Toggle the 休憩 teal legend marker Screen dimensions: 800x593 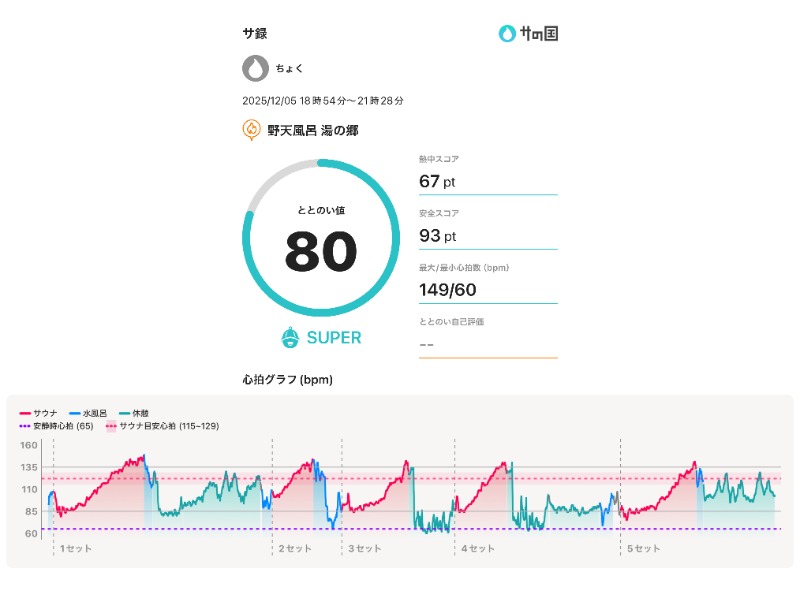(x=125, y=413)
